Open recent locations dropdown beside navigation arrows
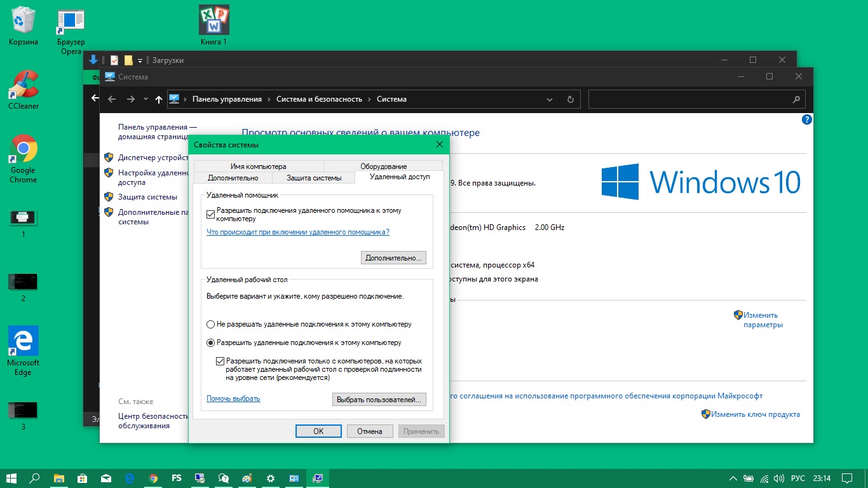 click(x=146, y=99)
